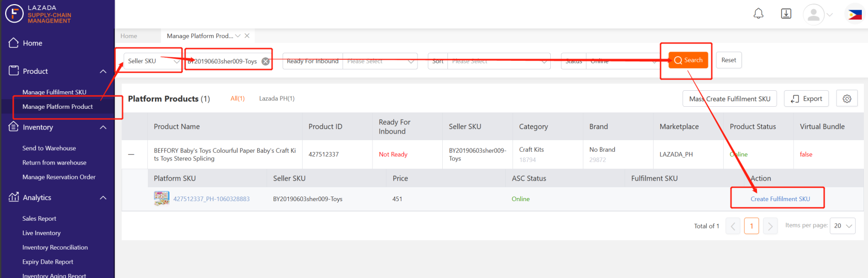Open Manage Fulfilment SKU

[54, 92]
